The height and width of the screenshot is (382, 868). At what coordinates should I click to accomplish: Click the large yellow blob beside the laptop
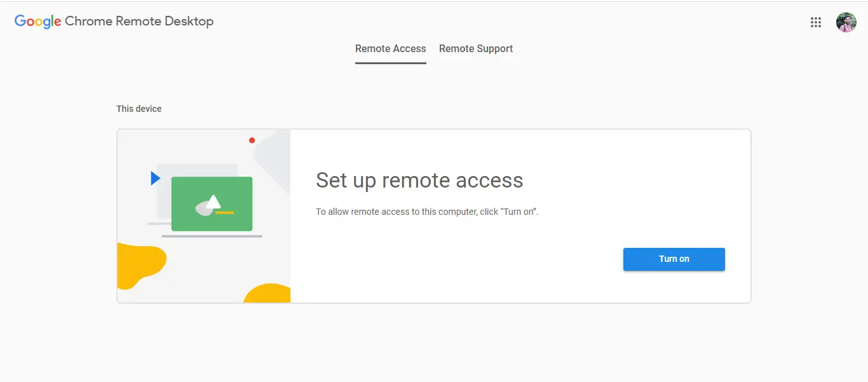[x=140, y=266]
